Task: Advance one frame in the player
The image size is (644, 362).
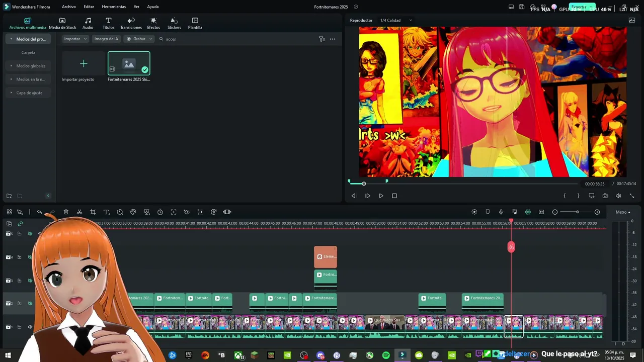Action: 368,196
